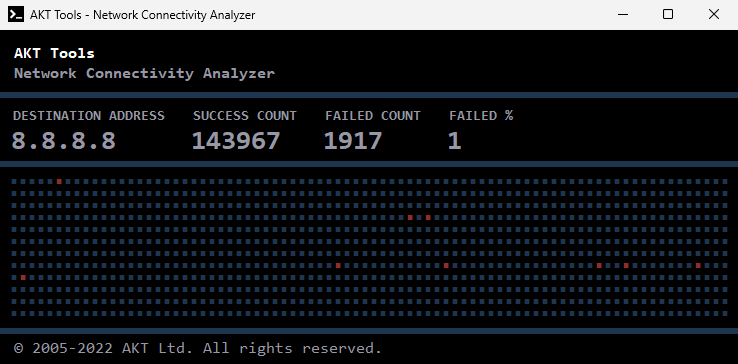This screenshot has height=364, width=738.
Task: Click the FAILED % label
Action: [x=481, y=115]
